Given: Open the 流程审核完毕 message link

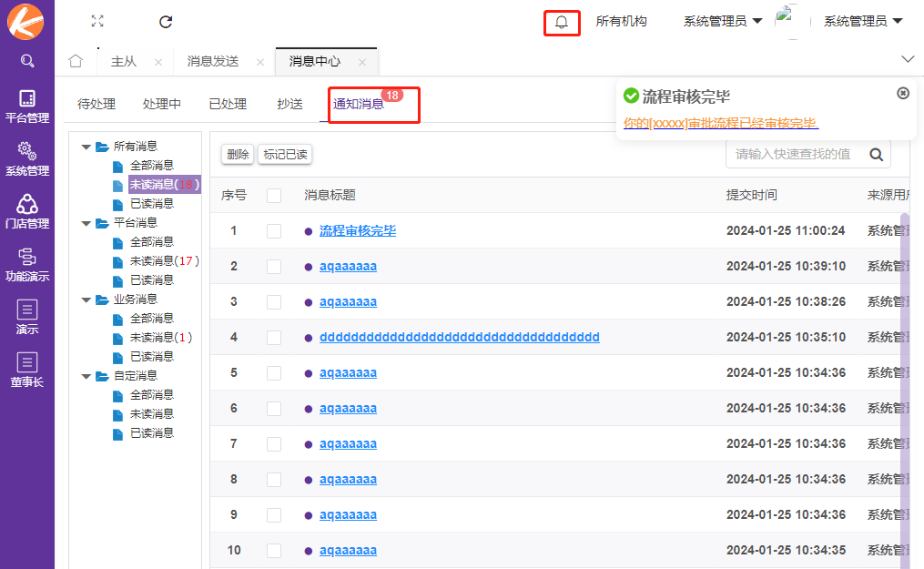Looking at the screenshot, I should click(x=358, y=231).
